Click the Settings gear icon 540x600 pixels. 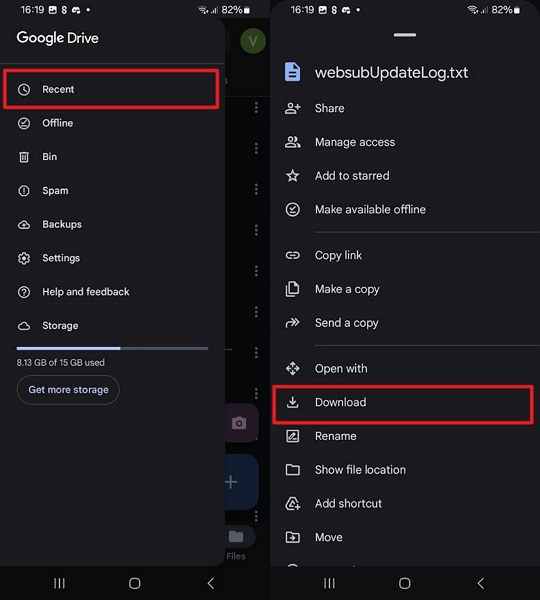point(24,258)
